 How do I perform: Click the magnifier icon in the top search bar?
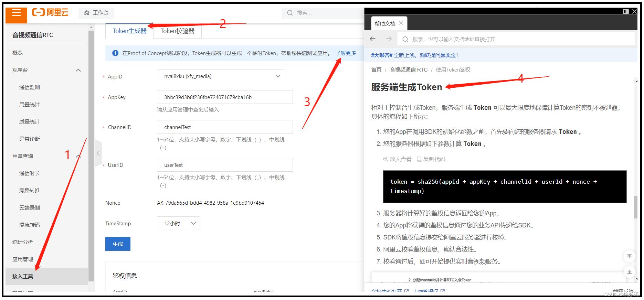point(290,13)
